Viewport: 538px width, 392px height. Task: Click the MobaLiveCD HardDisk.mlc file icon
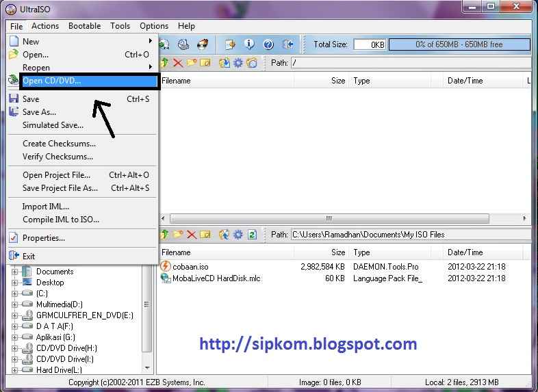point(166,278)
